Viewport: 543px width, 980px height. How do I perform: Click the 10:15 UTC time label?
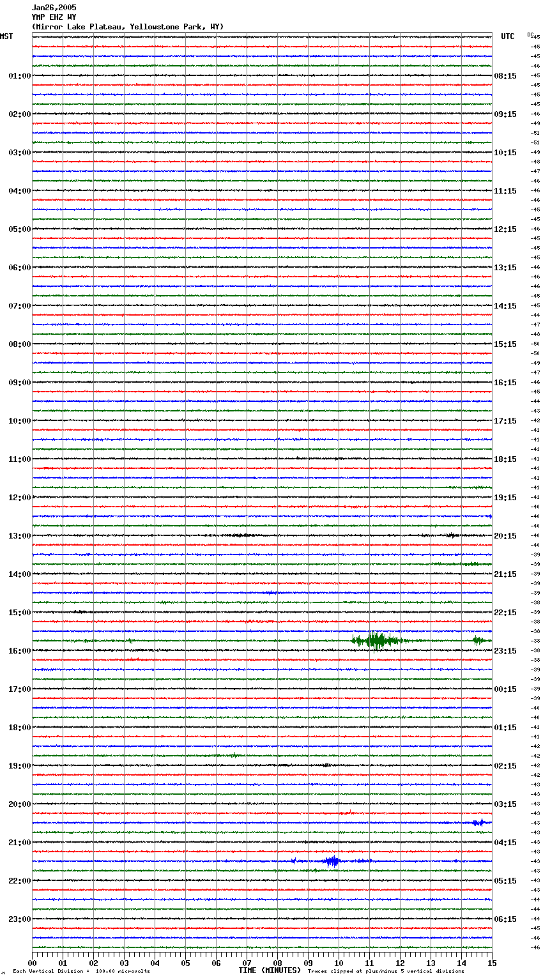coord(505,153)
